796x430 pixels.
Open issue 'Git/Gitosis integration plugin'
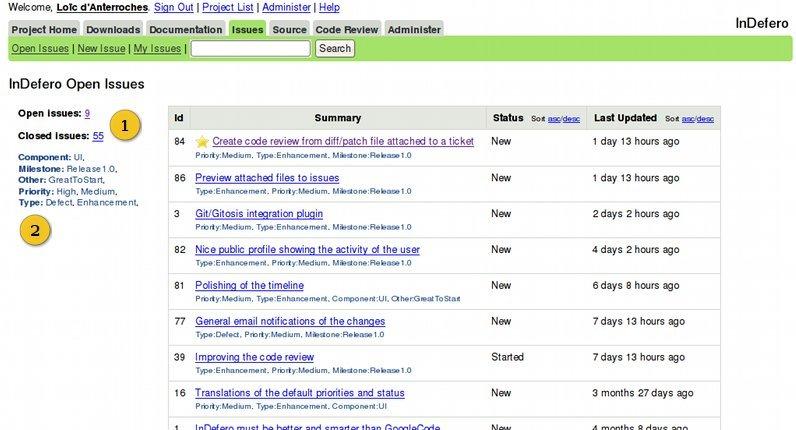(259, 214)
